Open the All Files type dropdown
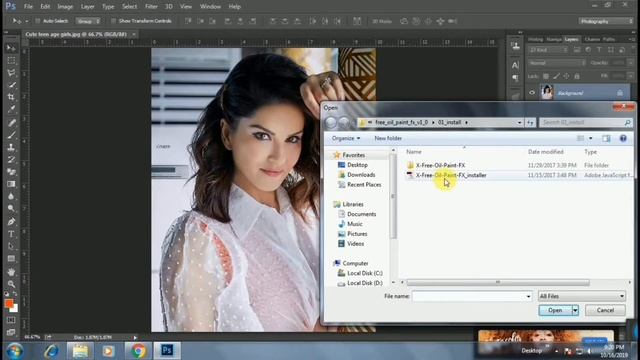 582,296
